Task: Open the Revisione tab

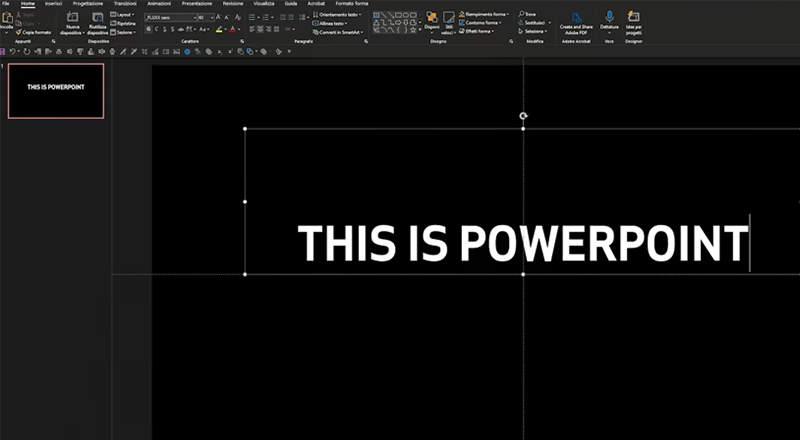Action: pyautogui.click(x=233, y=4)
